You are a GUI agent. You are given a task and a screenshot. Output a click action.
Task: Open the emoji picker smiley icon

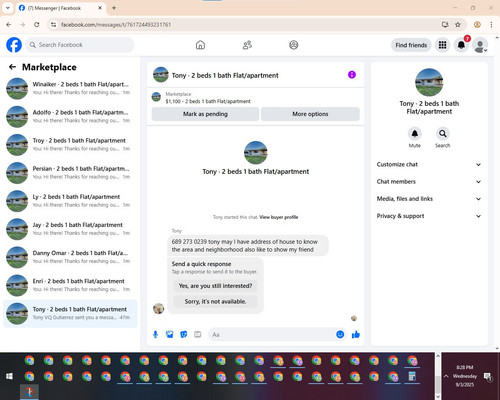coord(340,334)
